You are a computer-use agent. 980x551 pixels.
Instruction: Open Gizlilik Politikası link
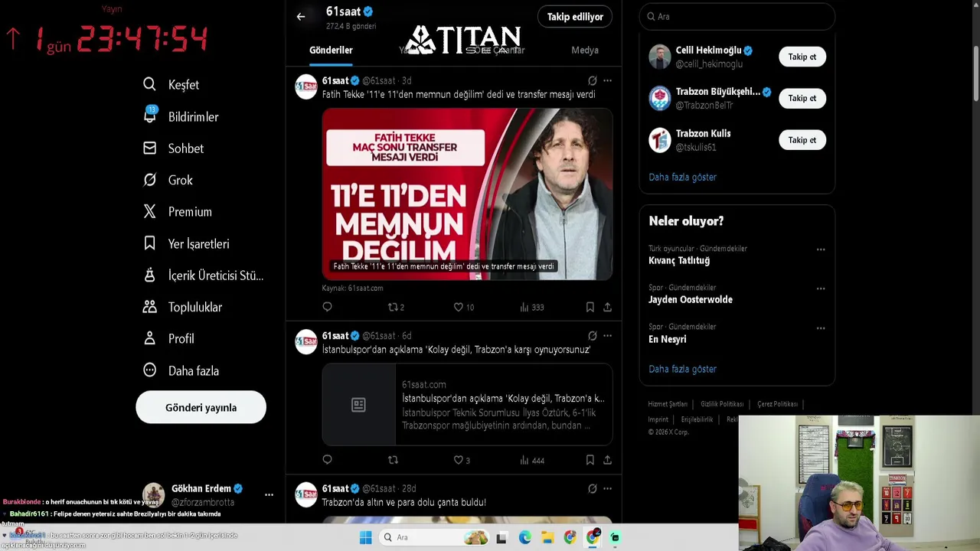(x=722, y=404)
